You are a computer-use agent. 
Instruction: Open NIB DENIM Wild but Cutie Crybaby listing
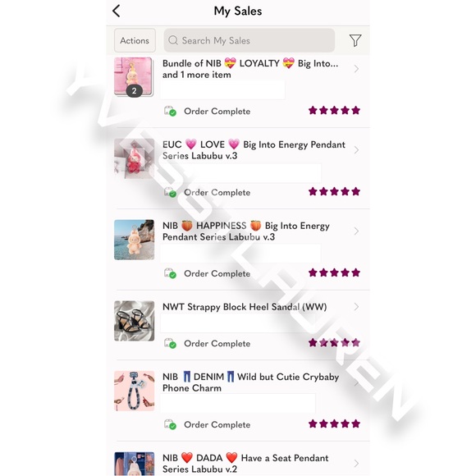tap(251, 382)
